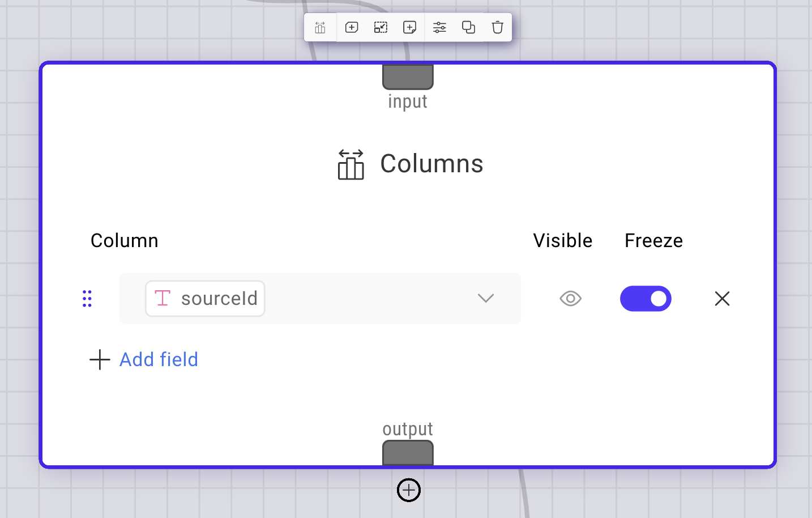The height and width of the screenshot is (518, 812).
Task: Click the output connector handle
Action: [x=408, y=452]
